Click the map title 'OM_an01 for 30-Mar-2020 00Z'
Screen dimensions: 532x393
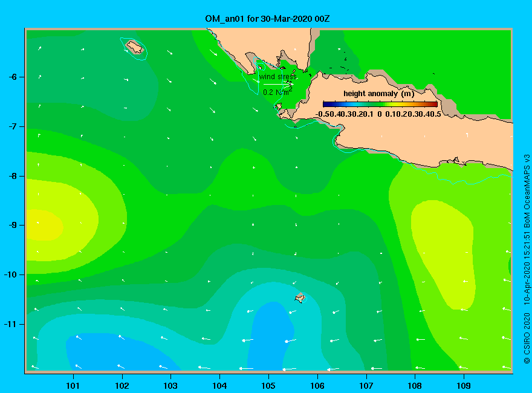267,19
